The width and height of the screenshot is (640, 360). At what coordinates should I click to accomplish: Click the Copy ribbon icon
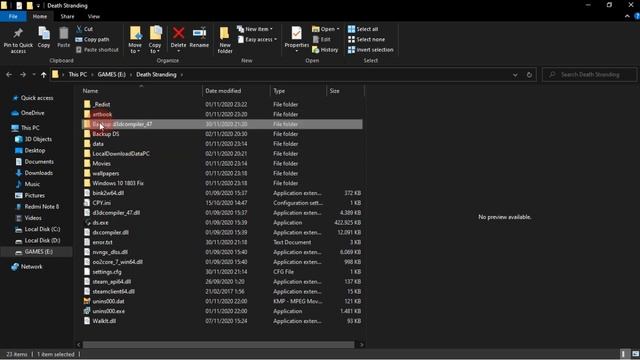(x=44, y=38)
